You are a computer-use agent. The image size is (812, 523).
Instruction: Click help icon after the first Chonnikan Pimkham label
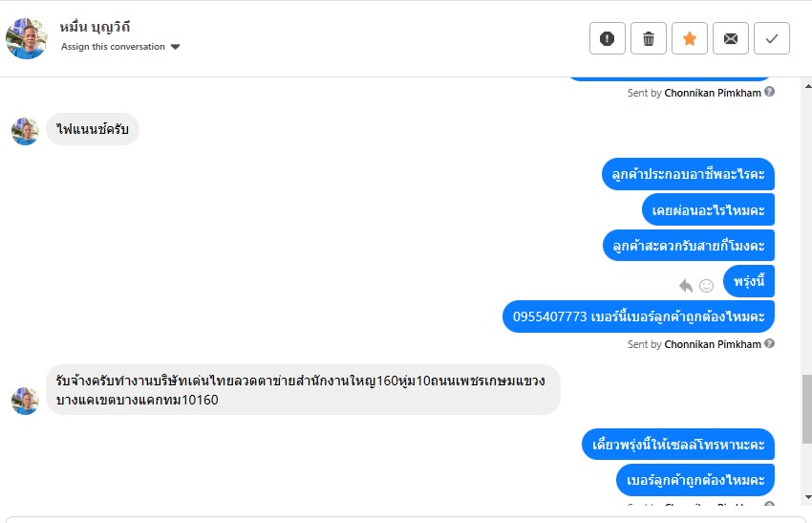click(770, 93)
